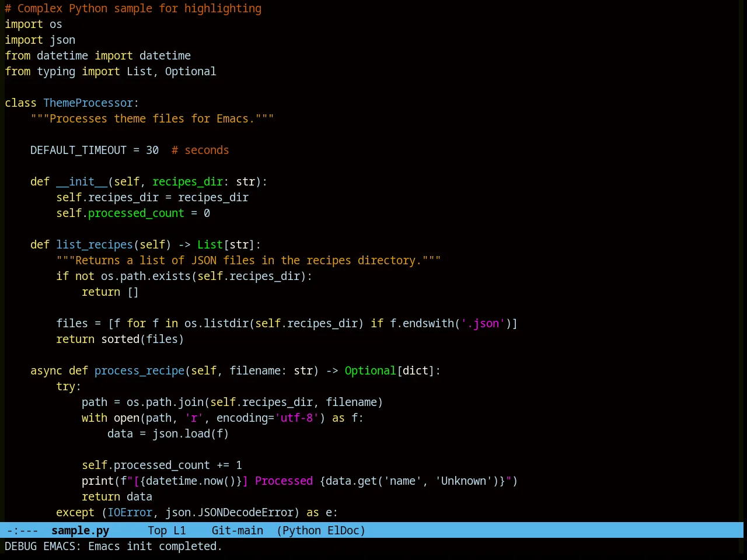This screenshot has width=747, height=560.
Task: Click the 'try:' keyword
Action: point(69,386)
